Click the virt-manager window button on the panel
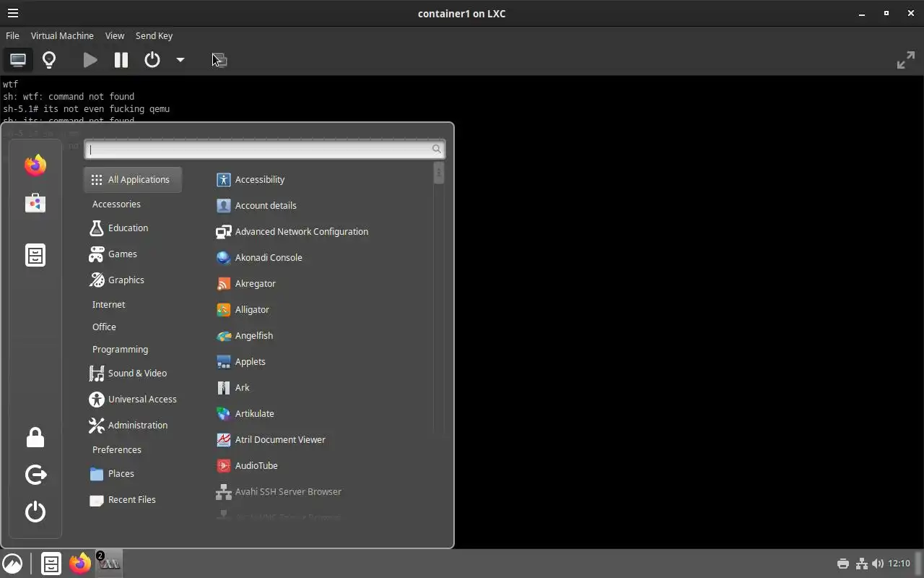The height and width of the screenshot is (578, 924). [110, 564]
